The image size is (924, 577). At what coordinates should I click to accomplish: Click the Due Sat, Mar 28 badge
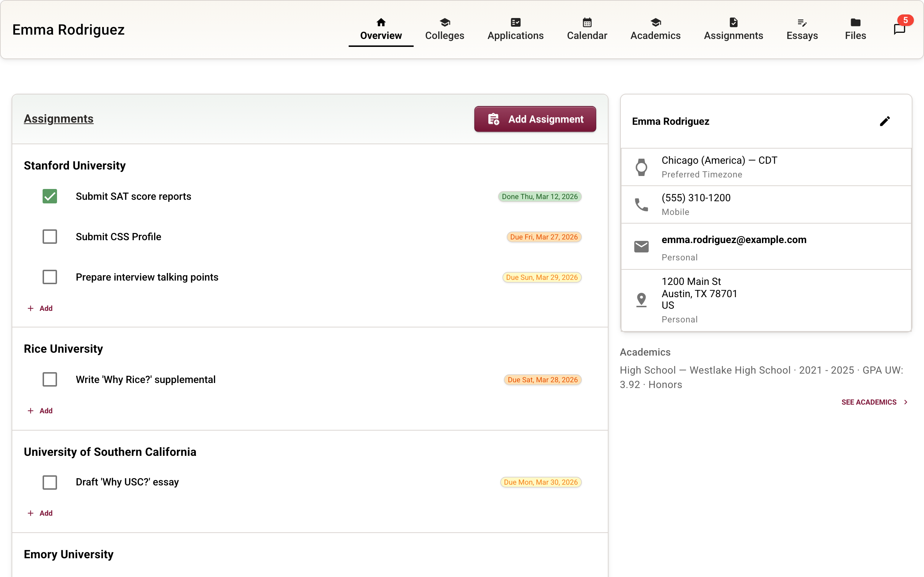click(x=542, y=380)
